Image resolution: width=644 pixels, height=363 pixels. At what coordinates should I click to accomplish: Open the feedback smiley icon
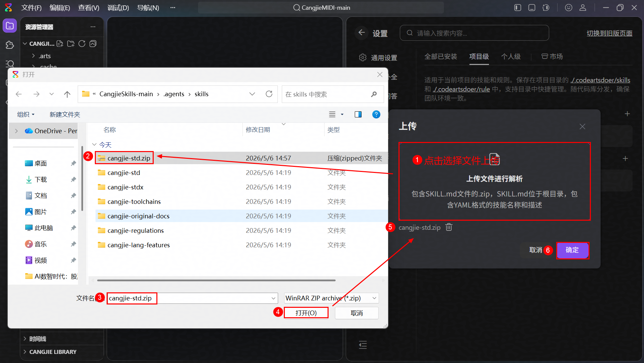click(569, 7)
